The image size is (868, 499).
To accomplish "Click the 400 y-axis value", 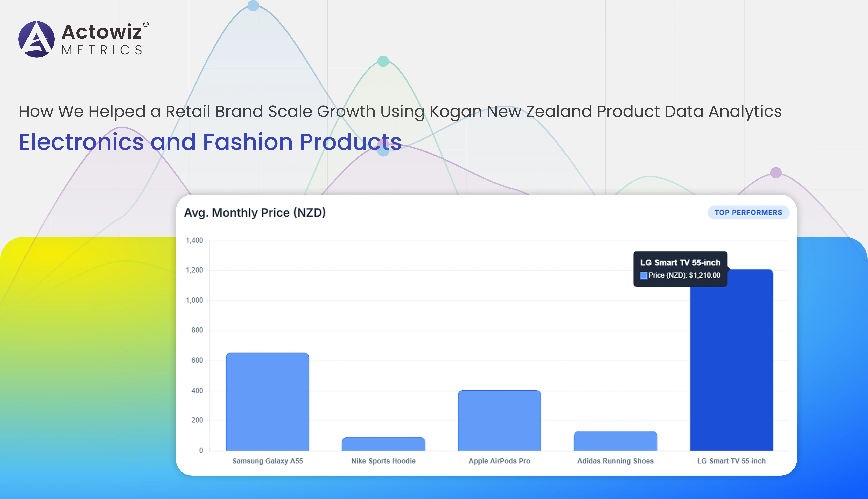I will click(x=197, y=391).
